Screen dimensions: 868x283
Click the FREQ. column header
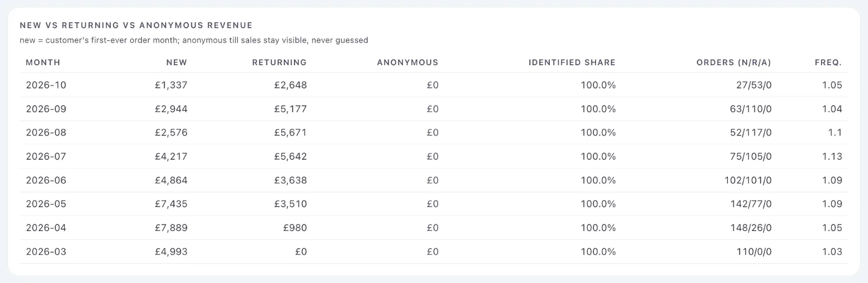[x=828, y=62]
